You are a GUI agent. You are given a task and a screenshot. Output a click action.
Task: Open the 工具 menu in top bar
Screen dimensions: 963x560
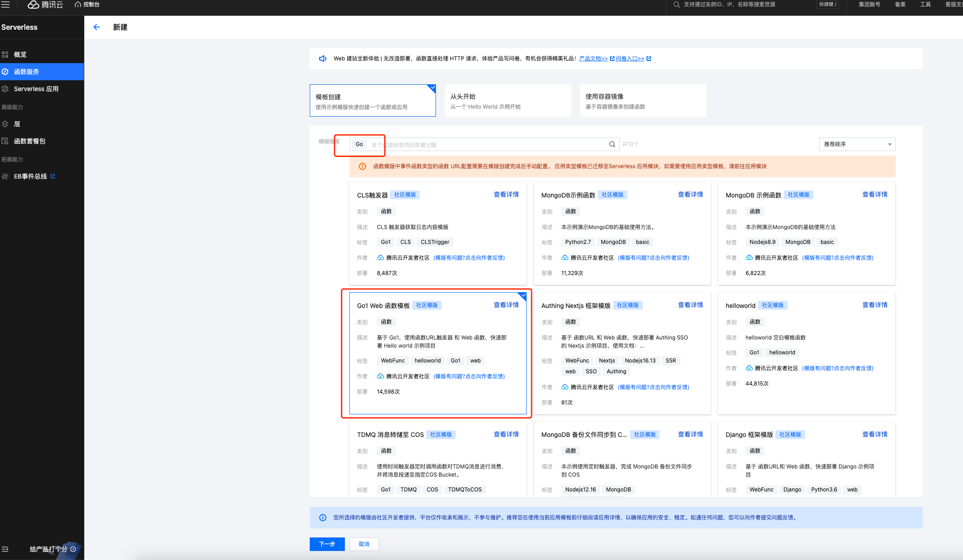pyautogui.click(x=925, y=5)
